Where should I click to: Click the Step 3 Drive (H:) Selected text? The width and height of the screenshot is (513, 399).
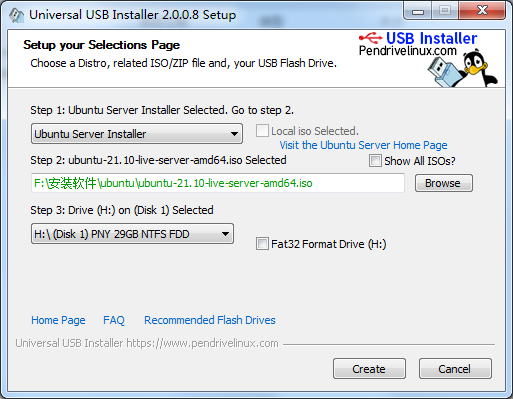point(122,210)
